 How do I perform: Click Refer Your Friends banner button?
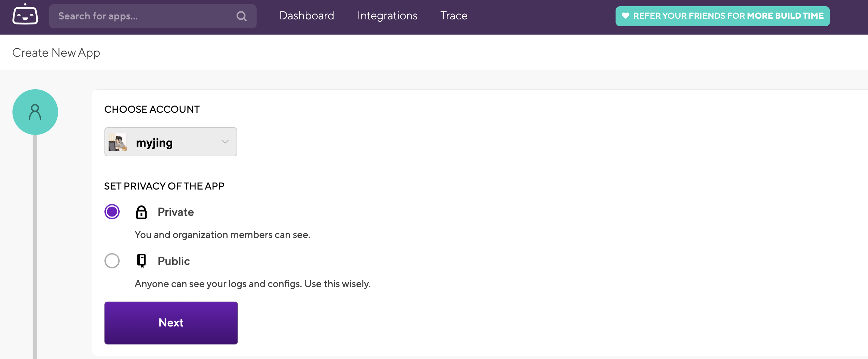coord(722,16)
